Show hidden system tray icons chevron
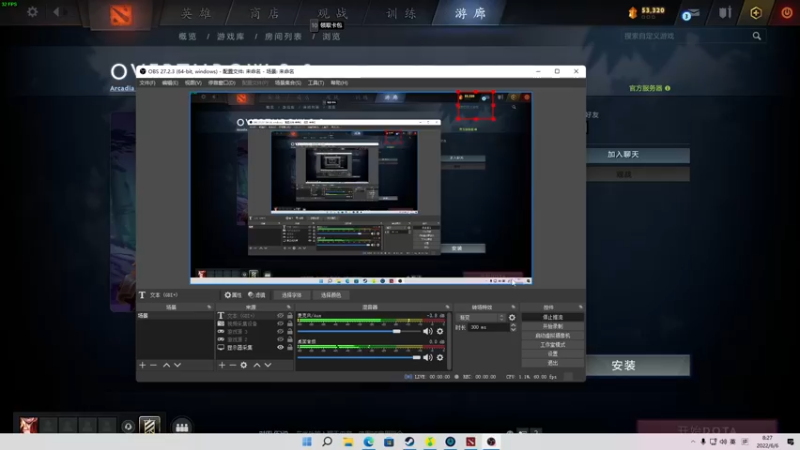The image size is (800, 450). coord(693,442)
